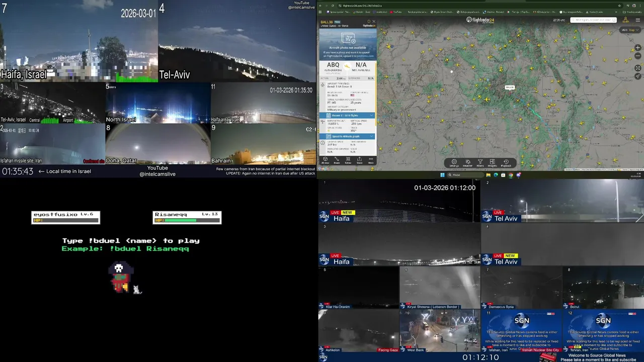Click the Flightradar24 search field
Viewport: 644px width, 362px height.
click(x=594, y=20)
